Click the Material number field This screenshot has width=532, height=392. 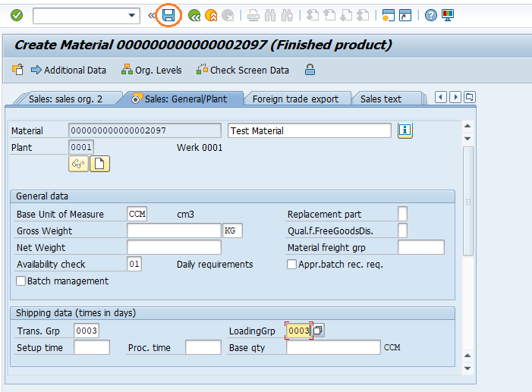point(145,130)
